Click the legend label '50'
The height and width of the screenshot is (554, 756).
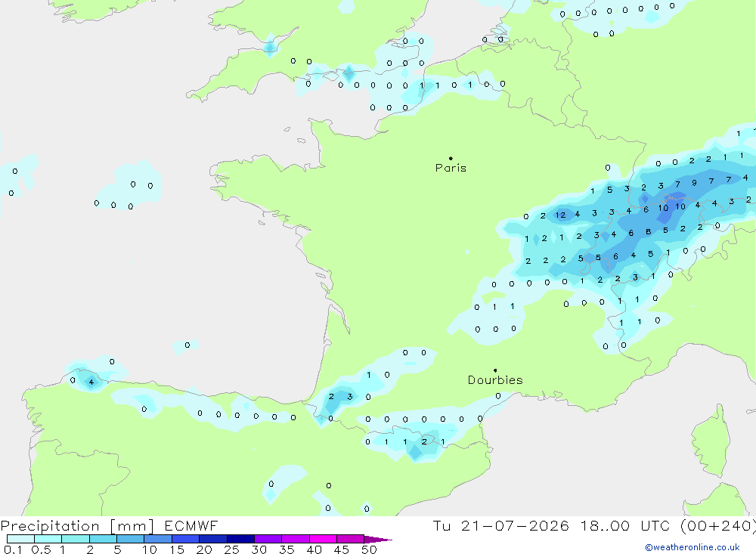click(x=370, y=549)
